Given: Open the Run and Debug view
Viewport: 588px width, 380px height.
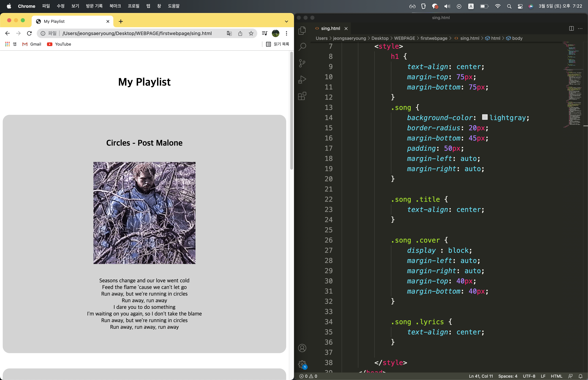Looking at the screenshot, I should pos(302,79).
